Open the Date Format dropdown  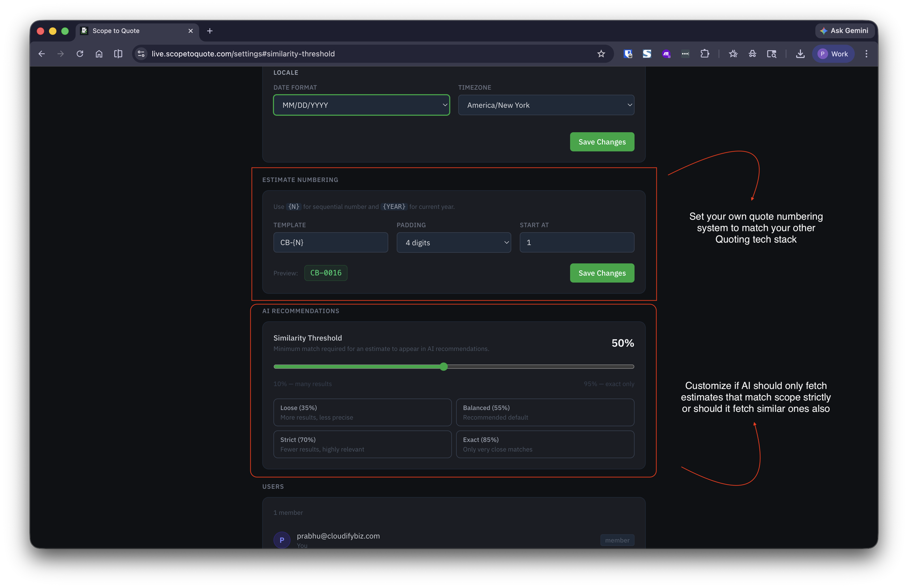361,105
